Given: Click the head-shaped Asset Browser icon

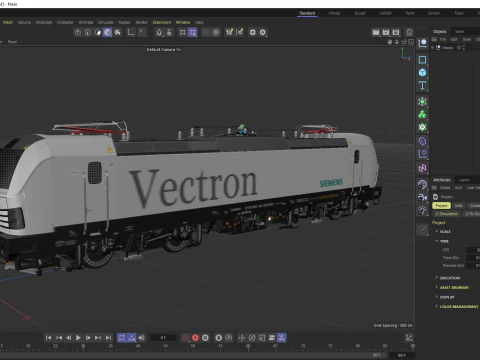Looking at the screenshot, I should click(x=409, y=32).
